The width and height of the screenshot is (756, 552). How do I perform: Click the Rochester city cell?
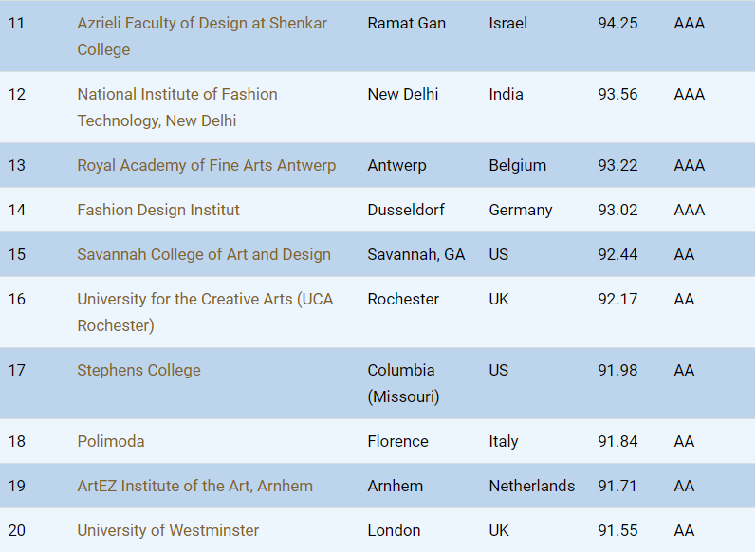pos(403,299)
